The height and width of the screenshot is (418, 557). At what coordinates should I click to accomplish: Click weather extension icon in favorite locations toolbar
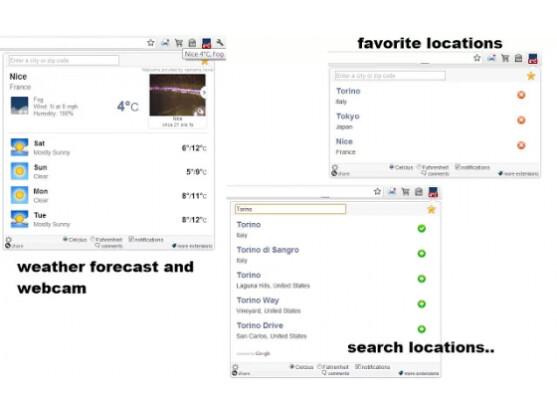tap(532, 59)
